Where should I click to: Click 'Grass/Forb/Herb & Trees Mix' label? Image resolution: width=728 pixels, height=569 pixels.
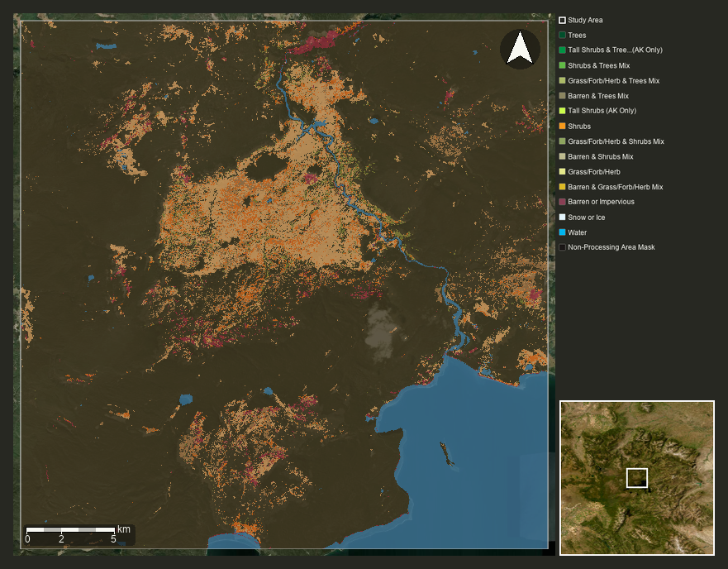click(x=613, y=81)
